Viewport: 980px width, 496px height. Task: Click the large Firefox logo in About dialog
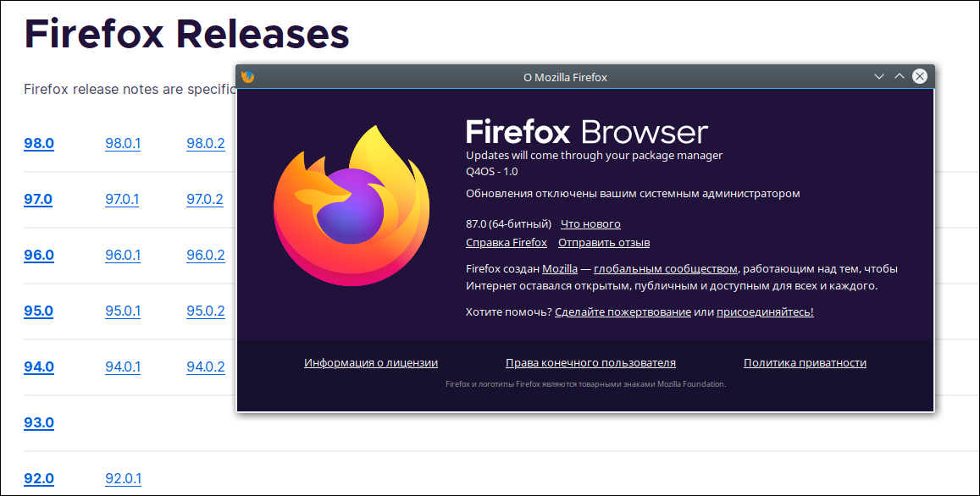coord(352,206)
